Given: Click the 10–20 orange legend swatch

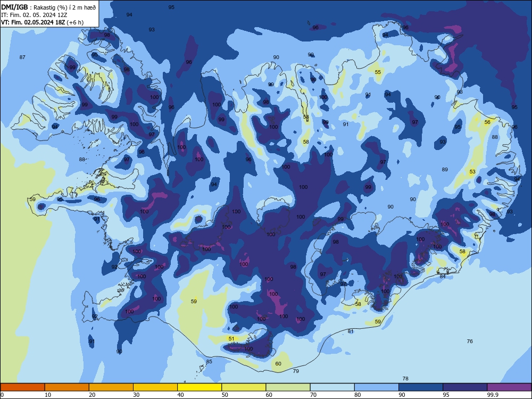Looking at the screenshot, I should tap(67, 387).
